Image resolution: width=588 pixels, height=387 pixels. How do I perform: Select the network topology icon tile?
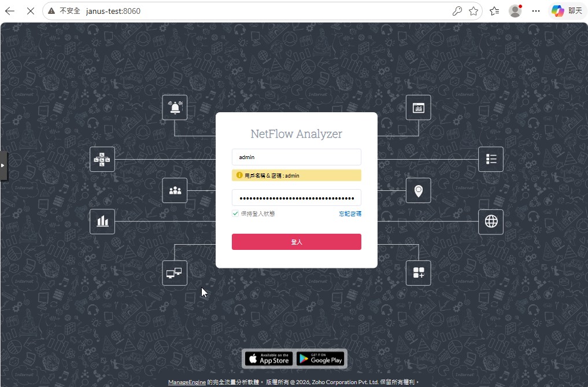[102, 159]
